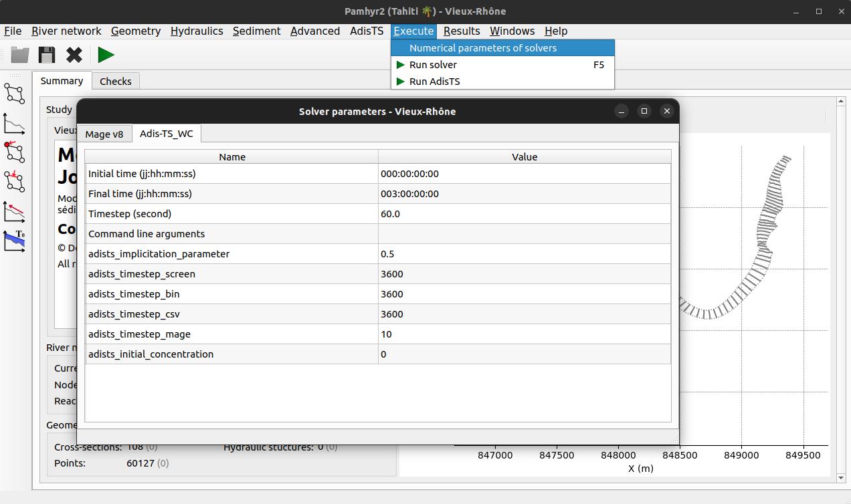Image resolution: width=851 pixels, height=504 pixels.
Task: Close study using the black X icon
Action: click(x=74, y=55)
